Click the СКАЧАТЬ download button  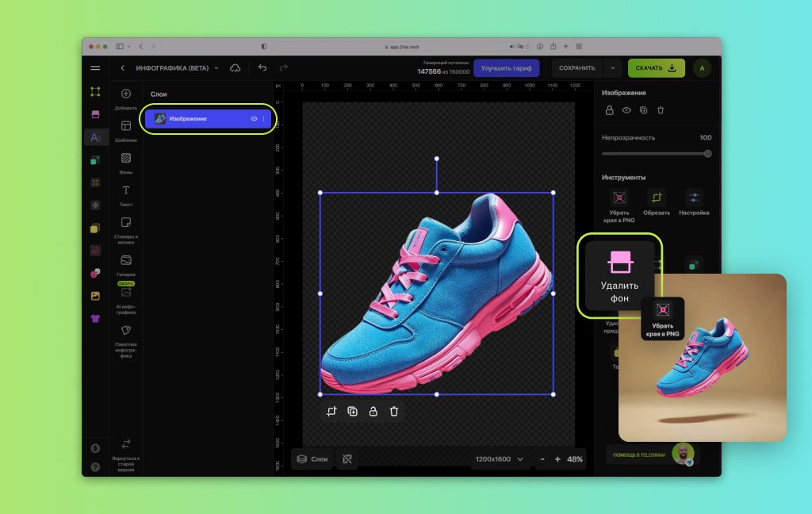(656, 68)
